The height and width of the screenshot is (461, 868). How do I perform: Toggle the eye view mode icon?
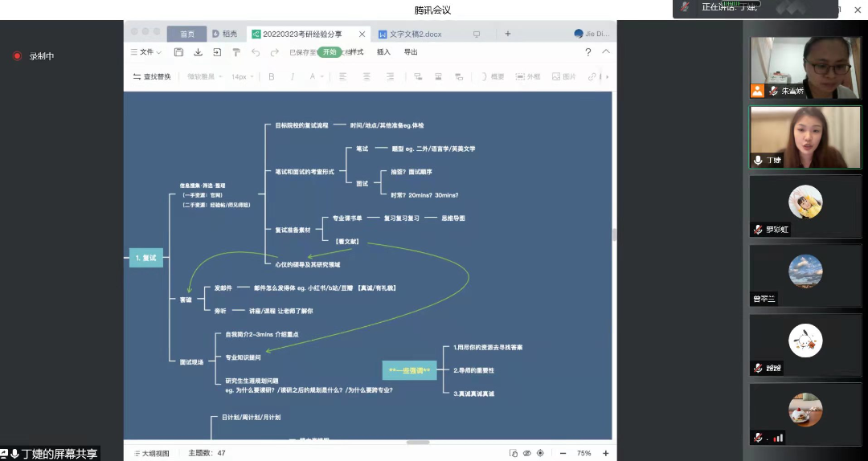click(x=526, y=453)
